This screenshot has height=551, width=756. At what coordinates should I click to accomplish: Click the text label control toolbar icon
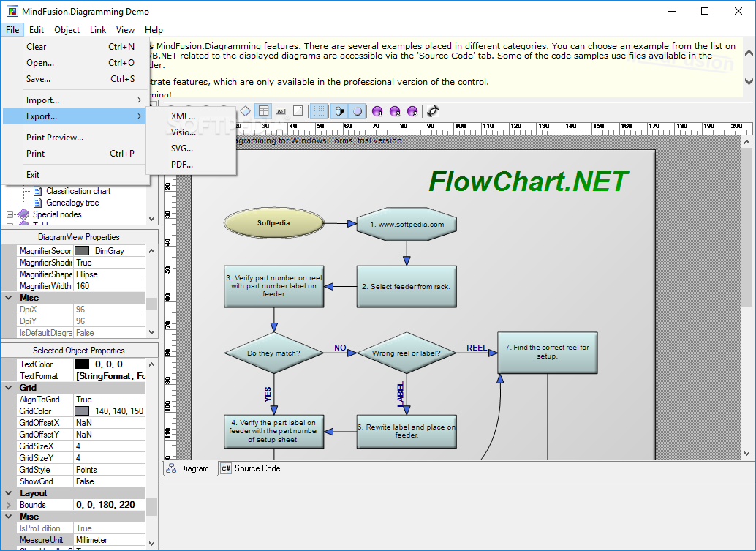[281, 111]
